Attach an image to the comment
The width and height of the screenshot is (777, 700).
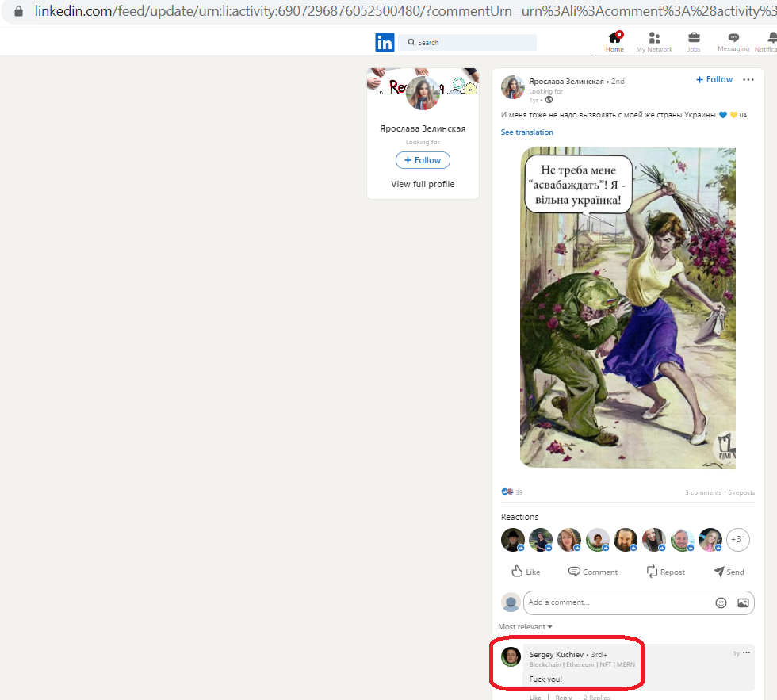[743, 603]
